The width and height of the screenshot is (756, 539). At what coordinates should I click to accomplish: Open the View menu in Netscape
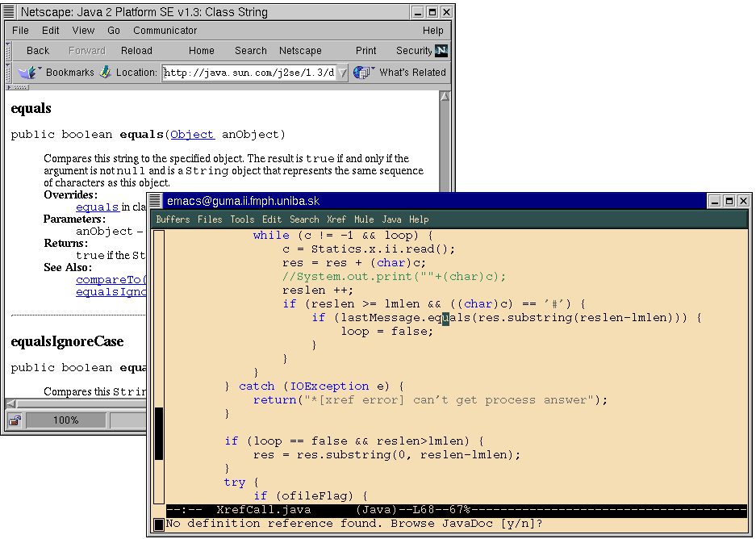point(83,31)
